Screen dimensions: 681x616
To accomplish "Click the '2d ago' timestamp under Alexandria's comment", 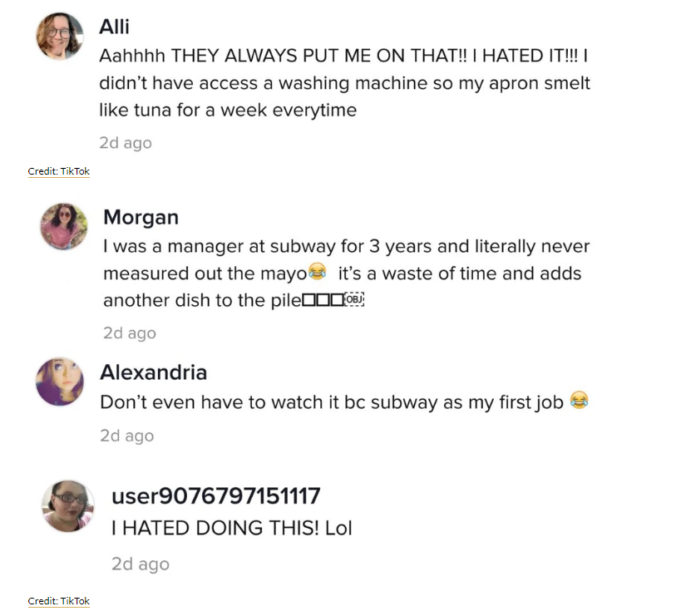I will point(126,436).
